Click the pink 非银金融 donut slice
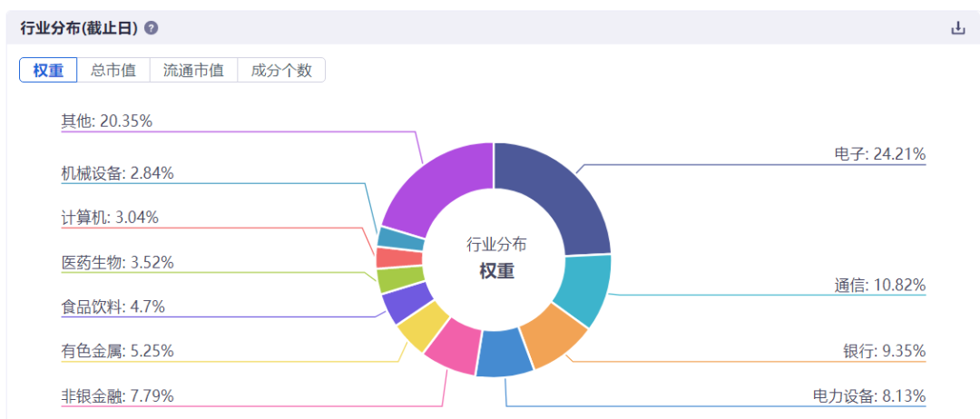The width and height of the screenshot is (980, 419). pos(455,346)
